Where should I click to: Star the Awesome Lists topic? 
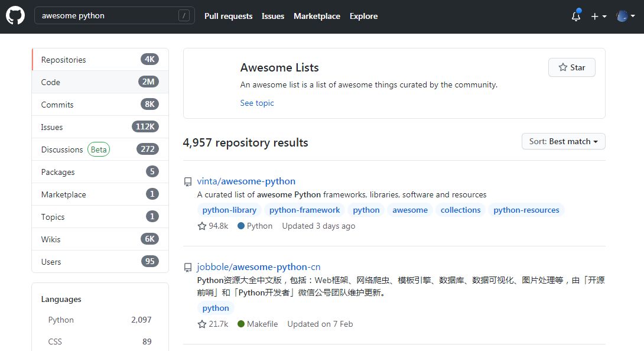pyautogui.click(x=571, y=67)
